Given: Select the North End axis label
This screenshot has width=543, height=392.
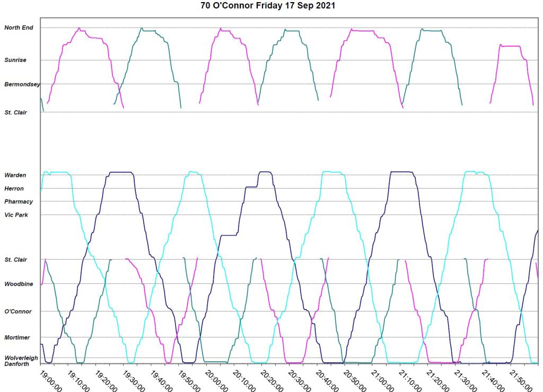Looking at the screenshot, I should point(19,28).
